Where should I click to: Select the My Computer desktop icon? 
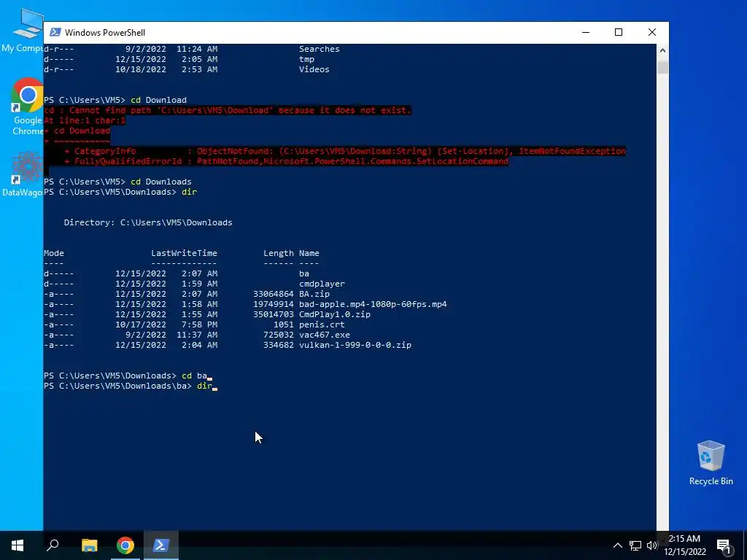click(23, 31)
